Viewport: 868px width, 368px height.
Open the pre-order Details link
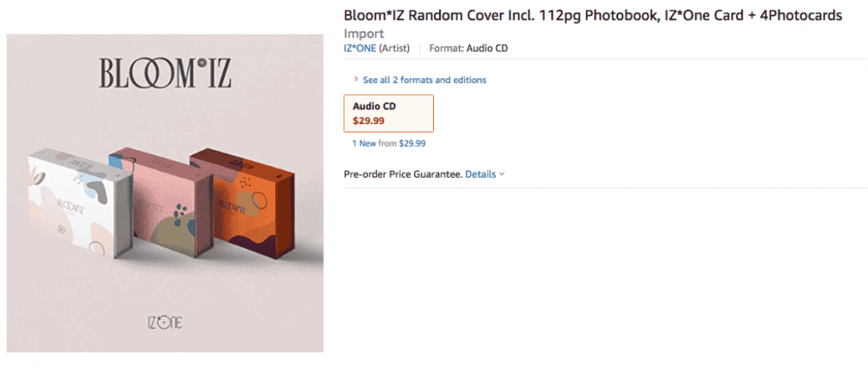point(481,174)
